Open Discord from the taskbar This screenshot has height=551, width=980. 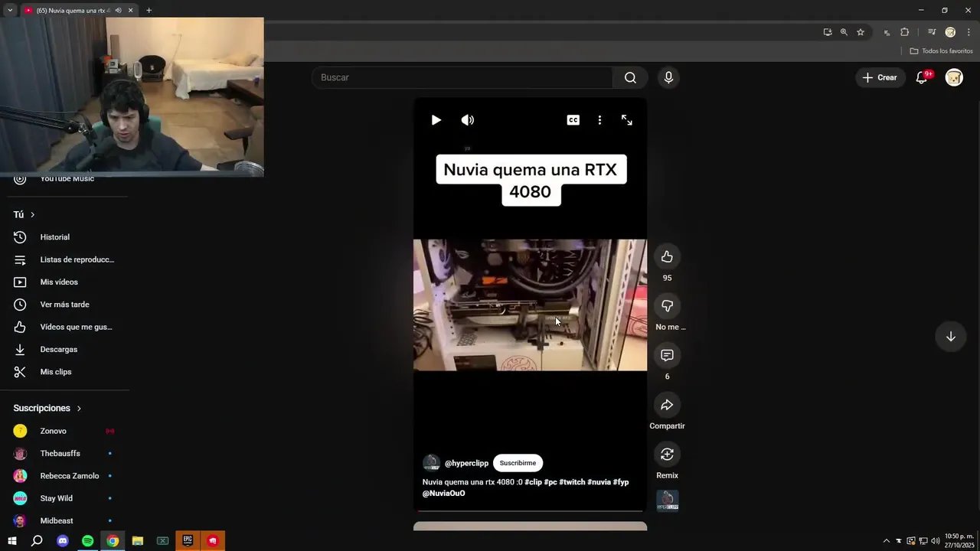pyautogui.click(x=63, y=541)
